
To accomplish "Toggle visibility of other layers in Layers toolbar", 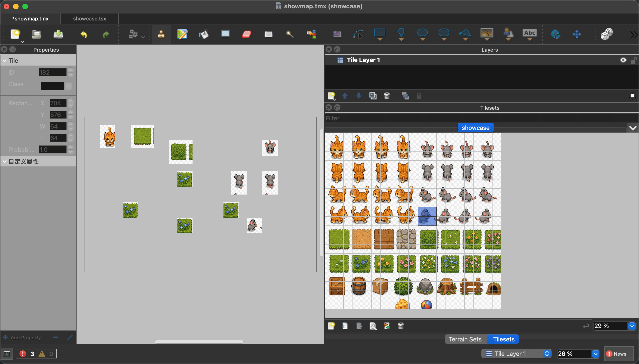I will pos(405,96).
